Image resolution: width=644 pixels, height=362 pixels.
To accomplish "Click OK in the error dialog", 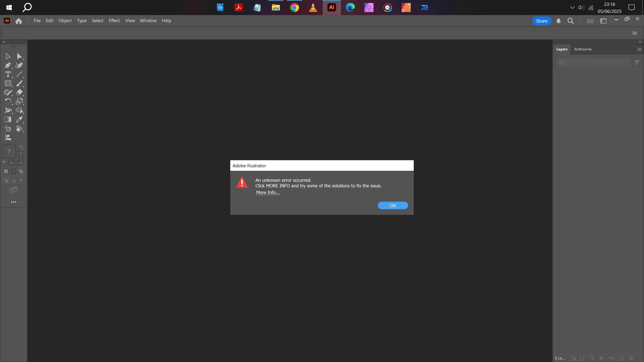I will (392, 206).
